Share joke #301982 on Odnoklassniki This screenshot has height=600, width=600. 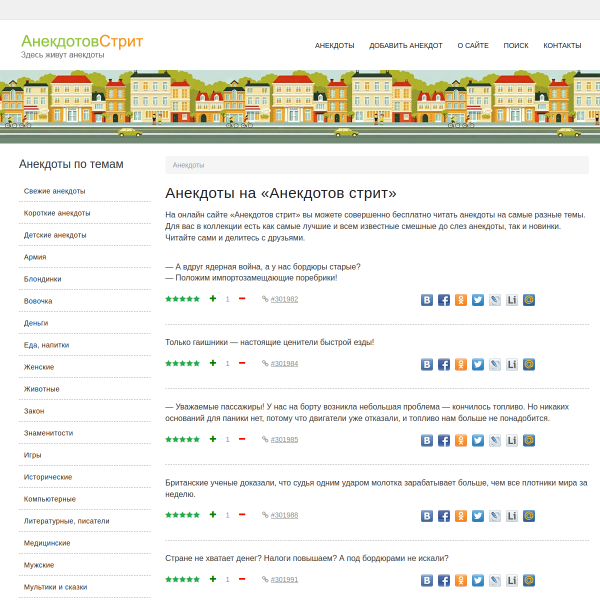tap(461, 300)
